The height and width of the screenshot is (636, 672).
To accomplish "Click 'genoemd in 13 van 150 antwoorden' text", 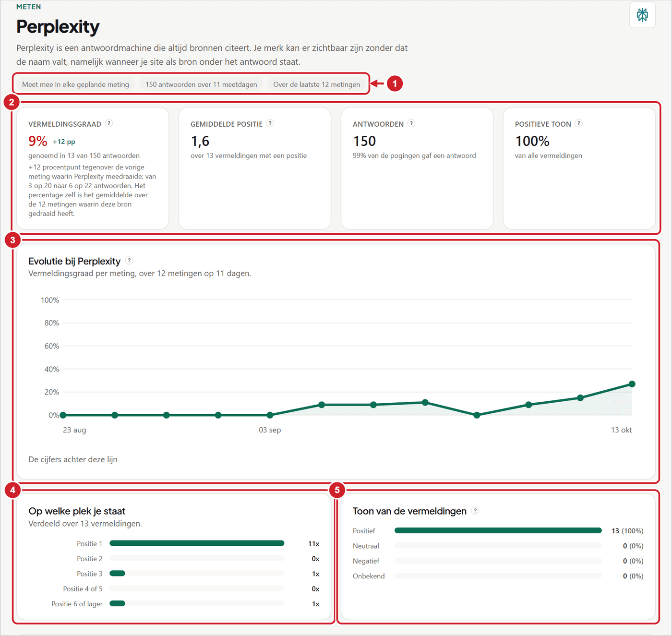I will point(84,156).
